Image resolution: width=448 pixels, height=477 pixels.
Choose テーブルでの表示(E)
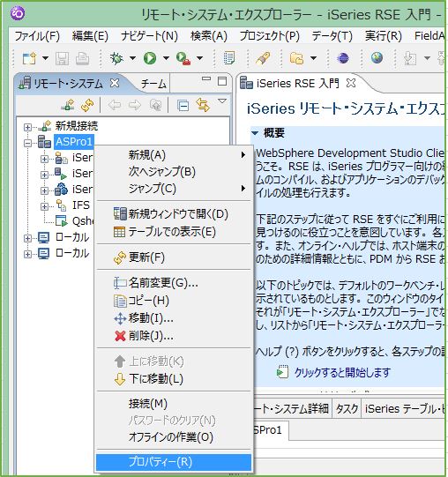(174, 232)
